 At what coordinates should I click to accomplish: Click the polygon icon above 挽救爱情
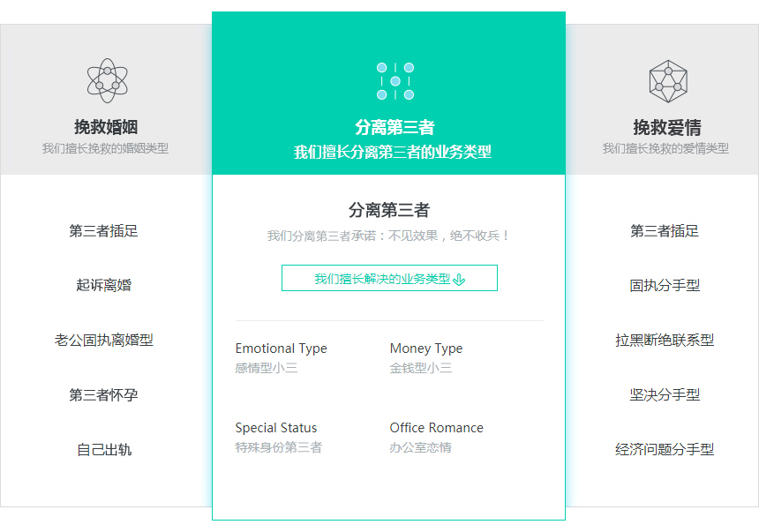(667, 80)
